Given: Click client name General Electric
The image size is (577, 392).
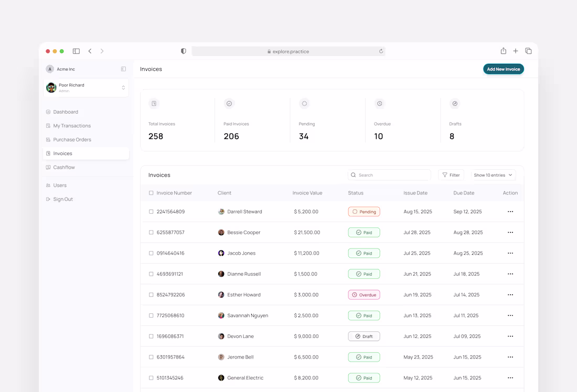Looking at the screenshot, I should (245, 378).
